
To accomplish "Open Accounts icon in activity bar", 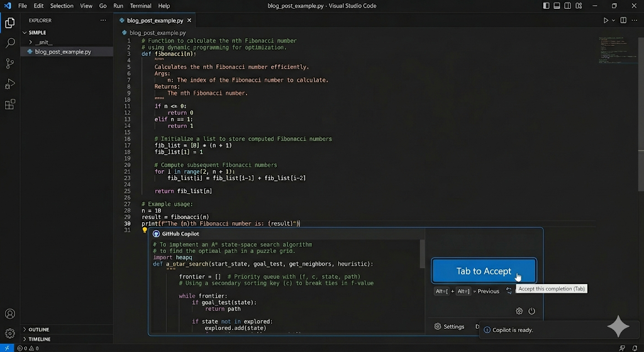I will tap(10, 314).
